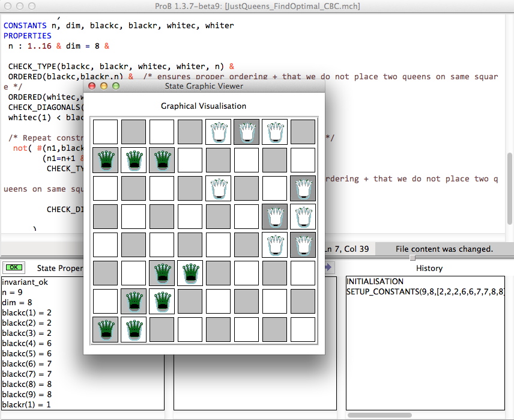Image resolution: width=514 pixels, height=420 pixels.
Task: Select the black queen in seventh row, second column
Action: (x=133, y=302)
